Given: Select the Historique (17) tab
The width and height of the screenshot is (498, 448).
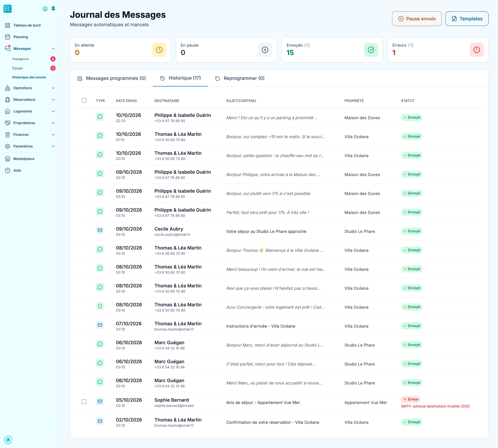Looking at the screenshot, I should (x=180, y=78).
